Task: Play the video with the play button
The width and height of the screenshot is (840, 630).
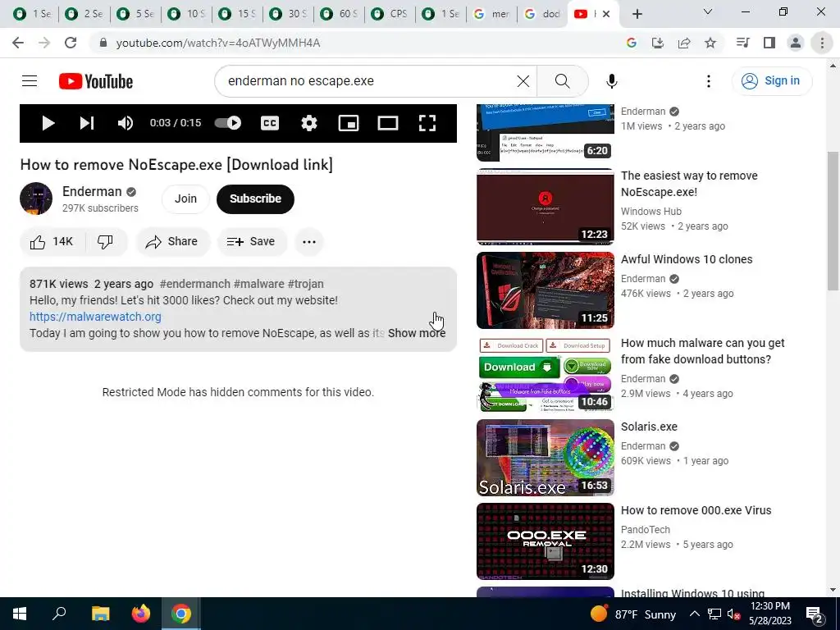Action: [48, 123]
